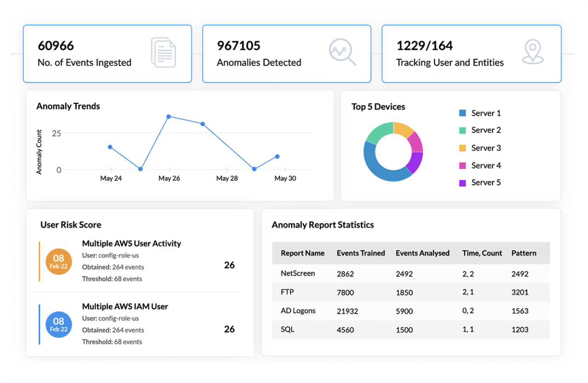Click the location pin icon on the Tracking card

533,52
